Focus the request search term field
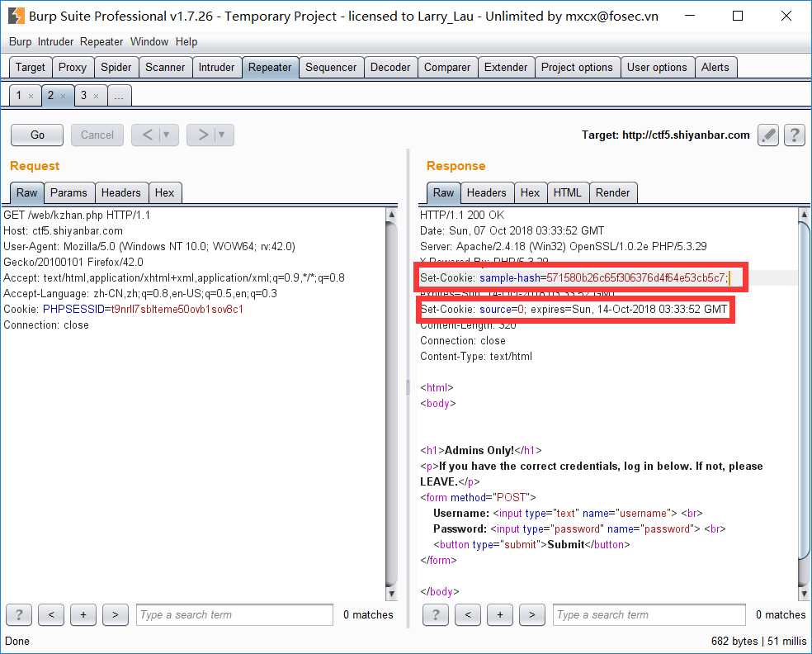The width and height of the screenshot is (812, 654). click(x=234, y=614)
